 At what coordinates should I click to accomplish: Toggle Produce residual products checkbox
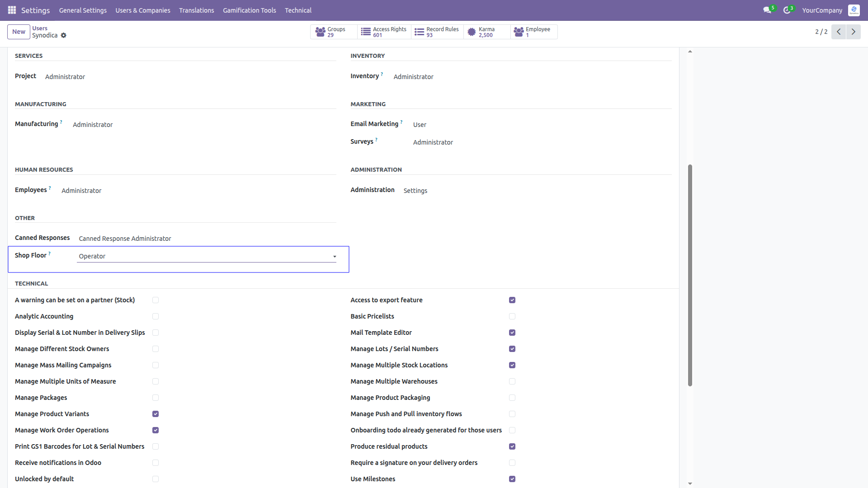tap(512, 446)
